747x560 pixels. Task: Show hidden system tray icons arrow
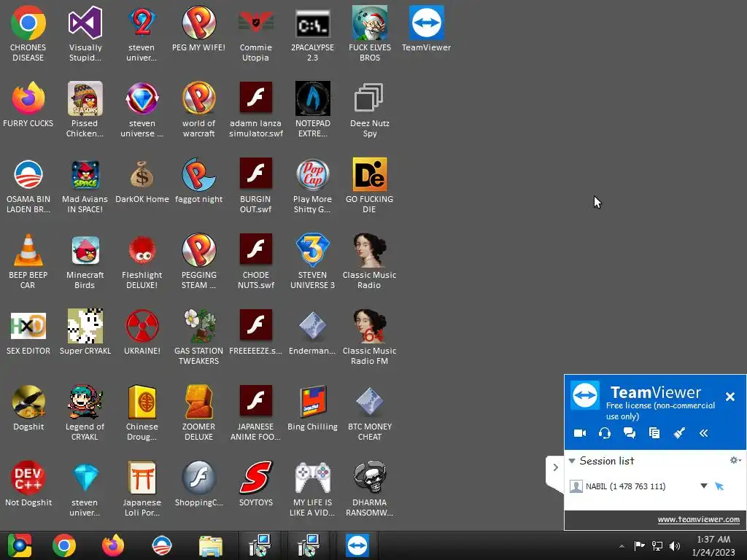click(622, 546)
